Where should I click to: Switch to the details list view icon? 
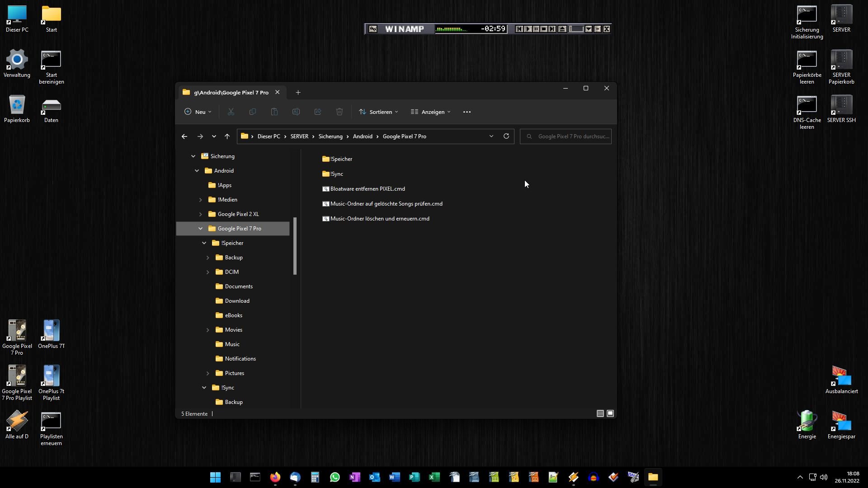(x=600, y=413)
